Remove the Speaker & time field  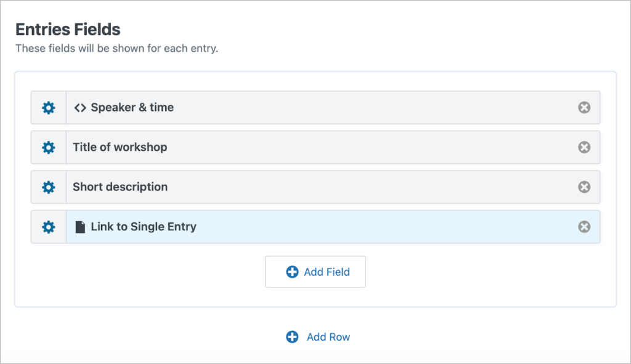point(584,107)
